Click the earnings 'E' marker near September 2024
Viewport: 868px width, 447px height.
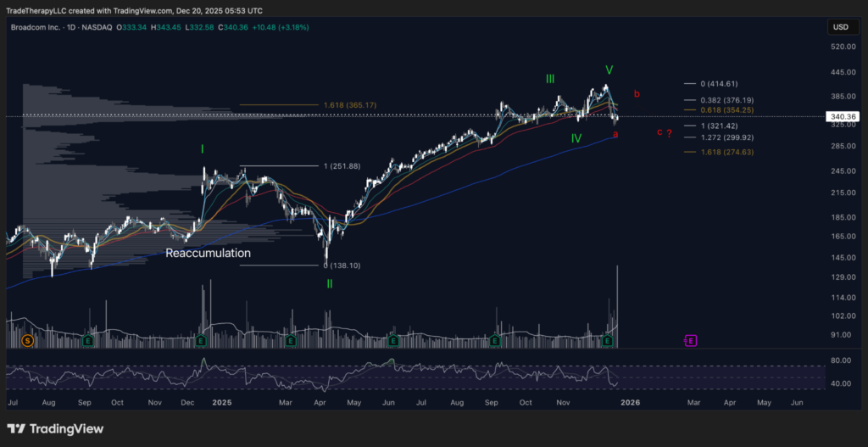tap(88, 340)
